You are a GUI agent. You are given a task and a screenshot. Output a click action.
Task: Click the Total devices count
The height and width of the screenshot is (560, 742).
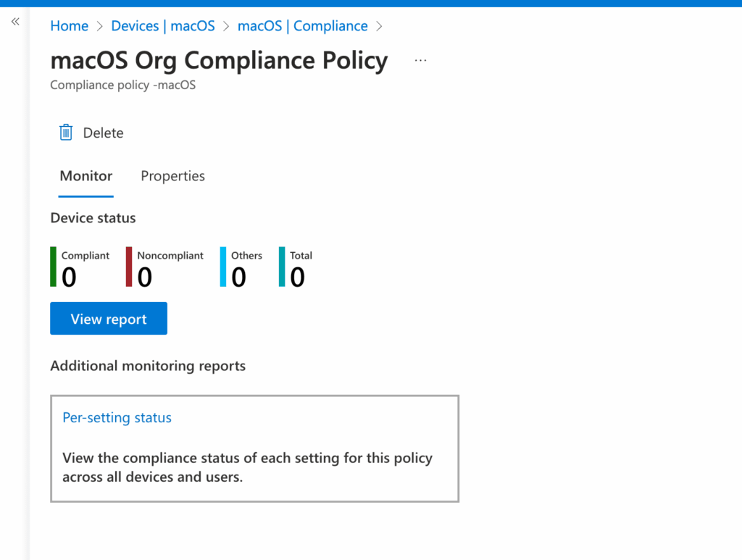click(x=298, y=276)
